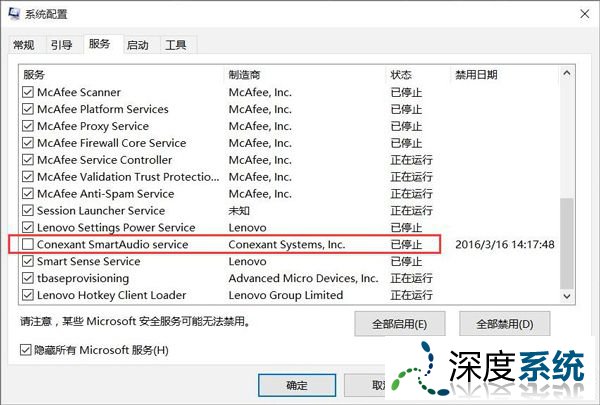
Task: Confirm with the 确定 button
Action: (x=297, y=385)
